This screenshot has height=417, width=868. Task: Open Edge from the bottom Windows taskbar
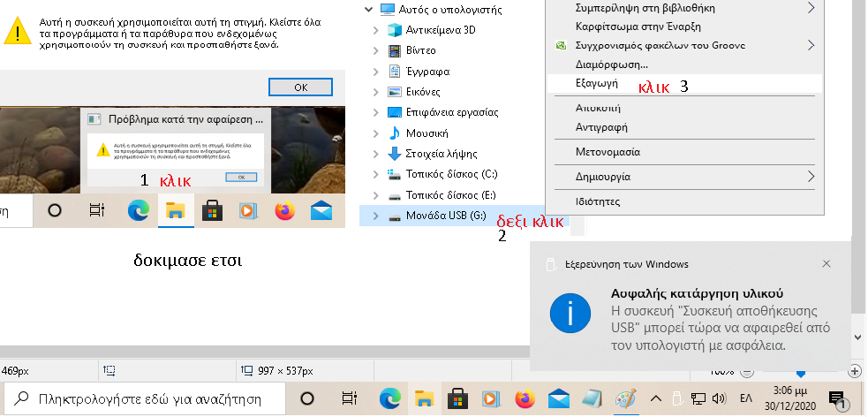click(x=389, y=398)
